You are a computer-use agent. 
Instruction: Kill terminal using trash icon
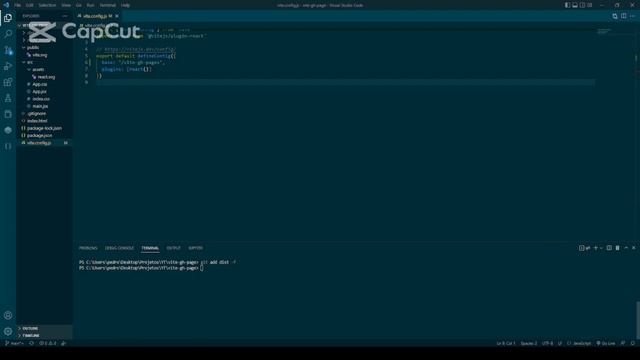pyautogui.click(x=618, y=248)
